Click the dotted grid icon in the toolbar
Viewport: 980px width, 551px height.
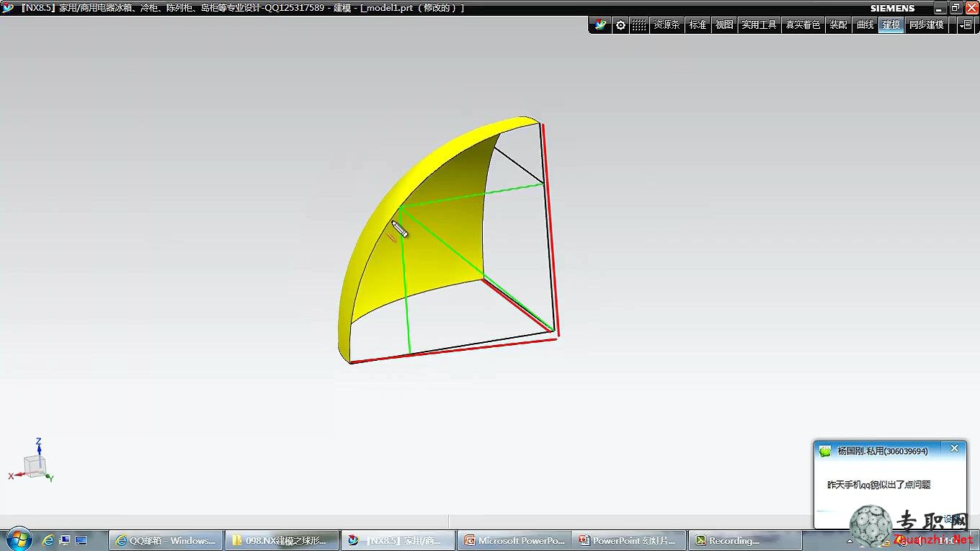point(639,25)
